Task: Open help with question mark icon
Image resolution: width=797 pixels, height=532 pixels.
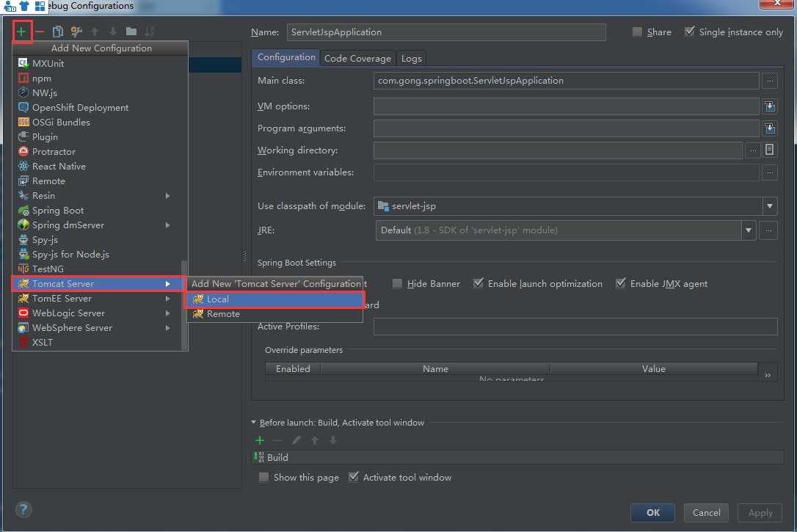Action: [x=23, y=509]
